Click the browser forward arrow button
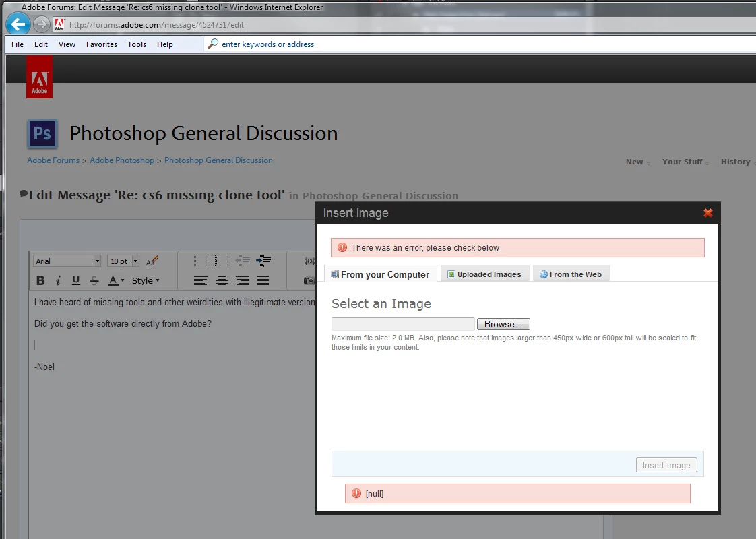 click(42, 24)
